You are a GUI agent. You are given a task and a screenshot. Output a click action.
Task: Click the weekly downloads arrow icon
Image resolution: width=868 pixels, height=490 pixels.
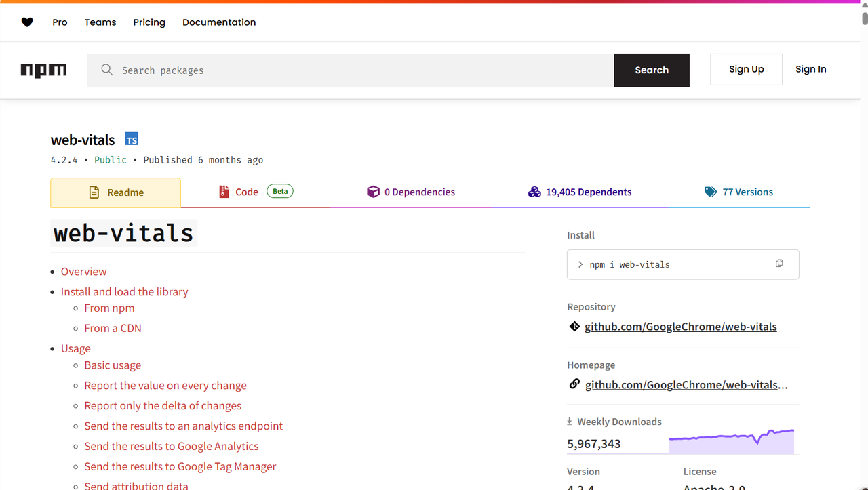(570, 422)
